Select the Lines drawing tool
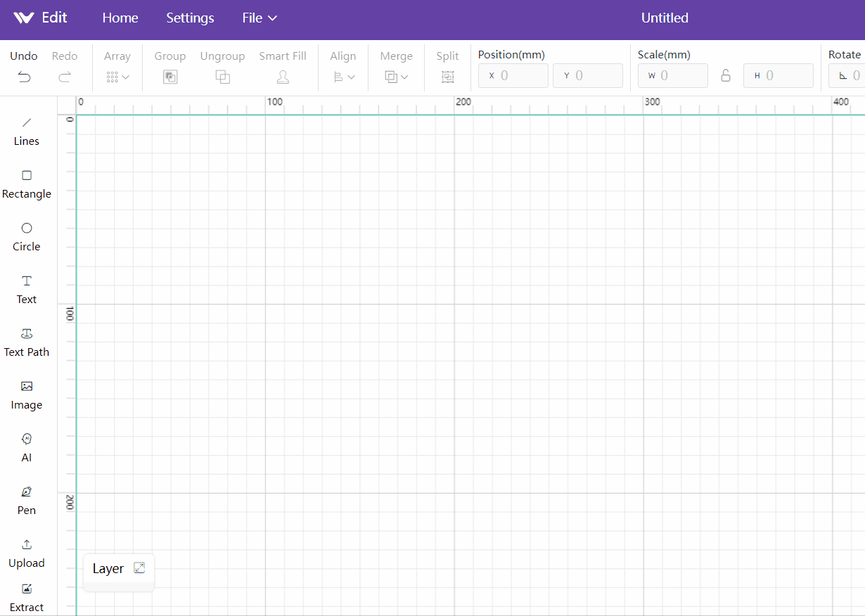This screenshot has width=865, height=616. (27, 131)
